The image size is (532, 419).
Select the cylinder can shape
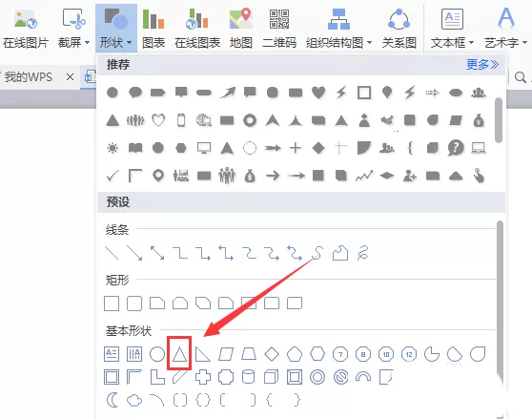tap(248, 377)
